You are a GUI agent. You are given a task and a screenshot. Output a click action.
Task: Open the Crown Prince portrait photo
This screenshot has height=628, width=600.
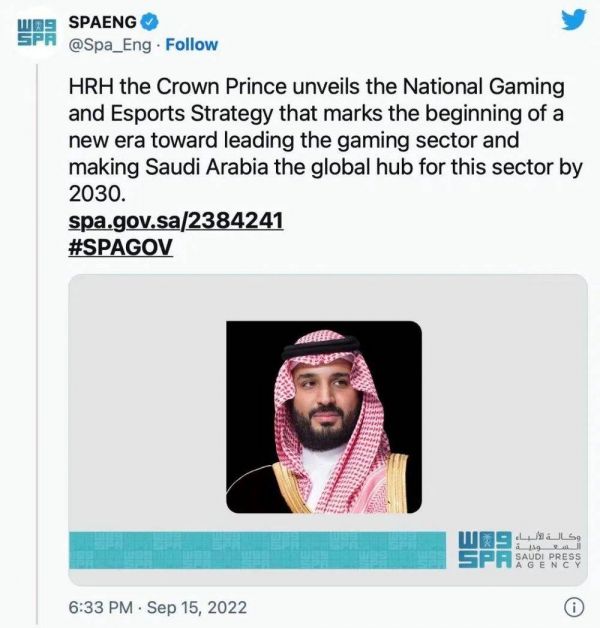[x=323, y=417]
